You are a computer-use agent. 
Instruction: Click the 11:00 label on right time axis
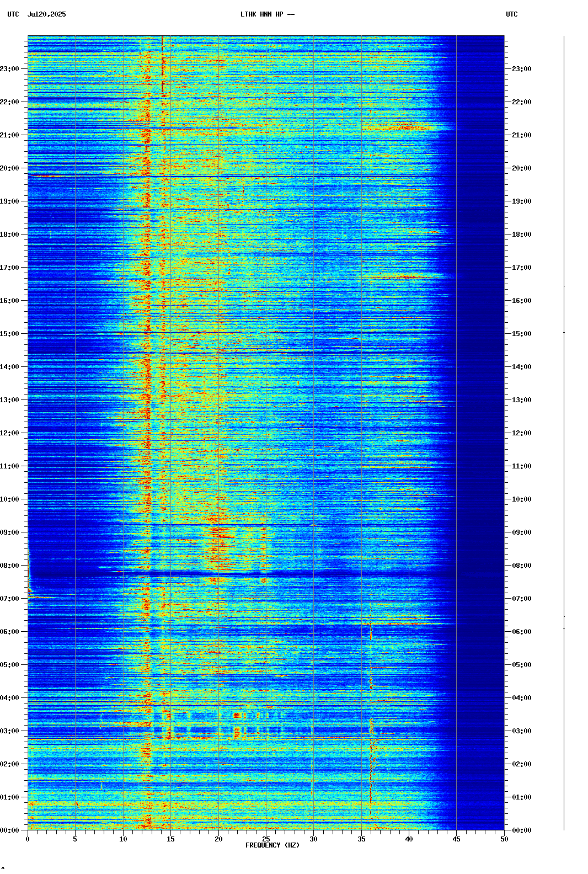pyautogui.click(x=522, y=466)
